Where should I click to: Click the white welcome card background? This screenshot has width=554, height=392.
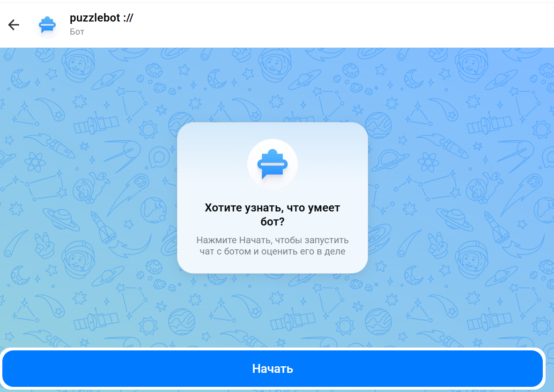273,197
